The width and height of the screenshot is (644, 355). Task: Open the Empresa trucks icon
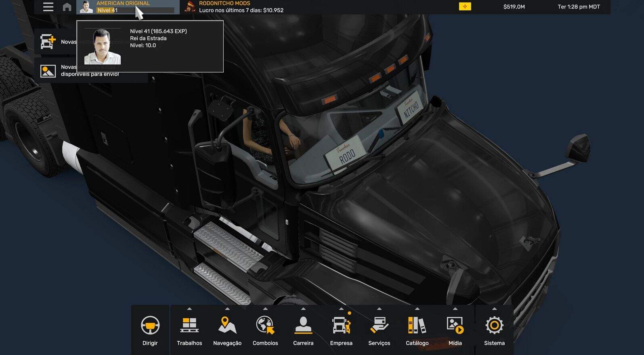pos(341,326)
